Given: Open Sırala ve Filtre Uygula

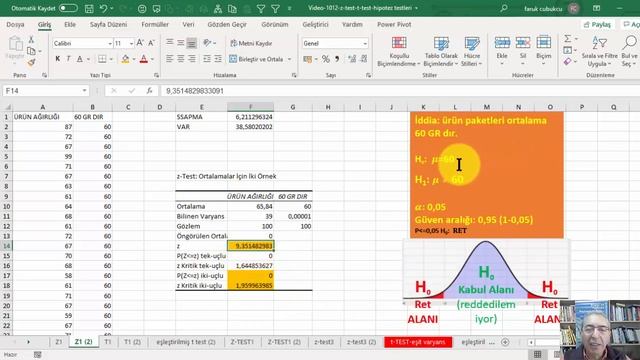Looking at the screenshot, I should (x=599, y=52).
